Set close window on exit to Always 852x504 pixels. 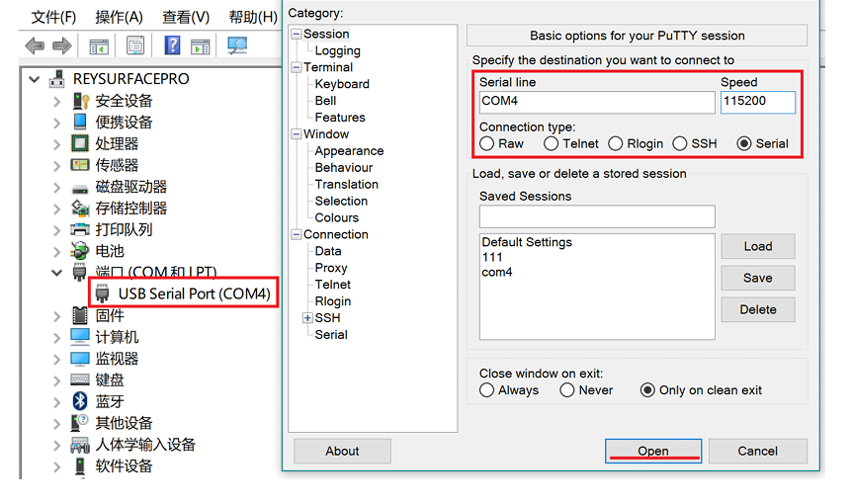(x=487, y=390)
